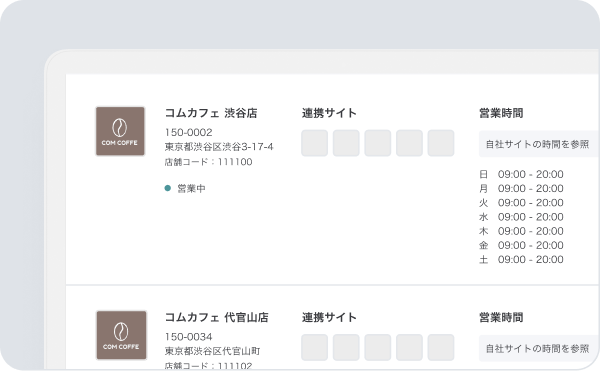Click the 水 09:00 - 20:00 hours row
600x371 pixels.
point(521,217)
